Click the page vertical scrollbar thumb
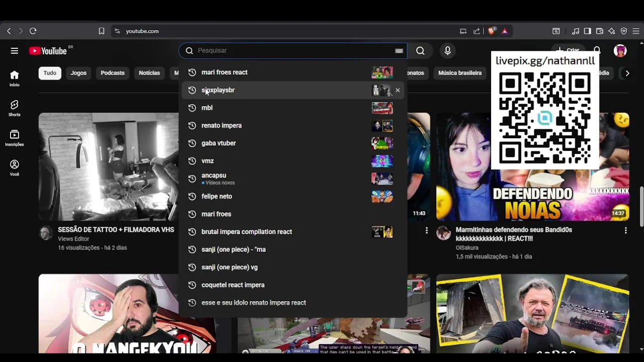Viewport: 644px width, 362px height. pos(641,206)
